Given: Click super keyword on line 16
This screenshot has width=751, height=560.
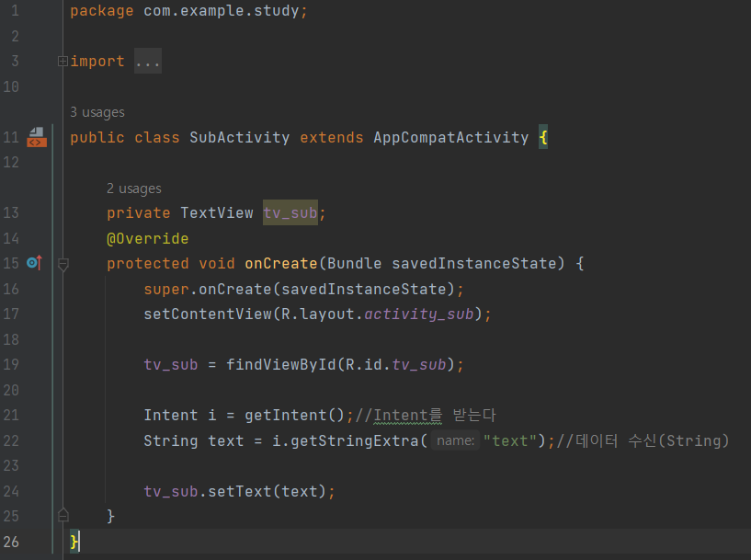Looking at the screenshot, I should 166,290.
